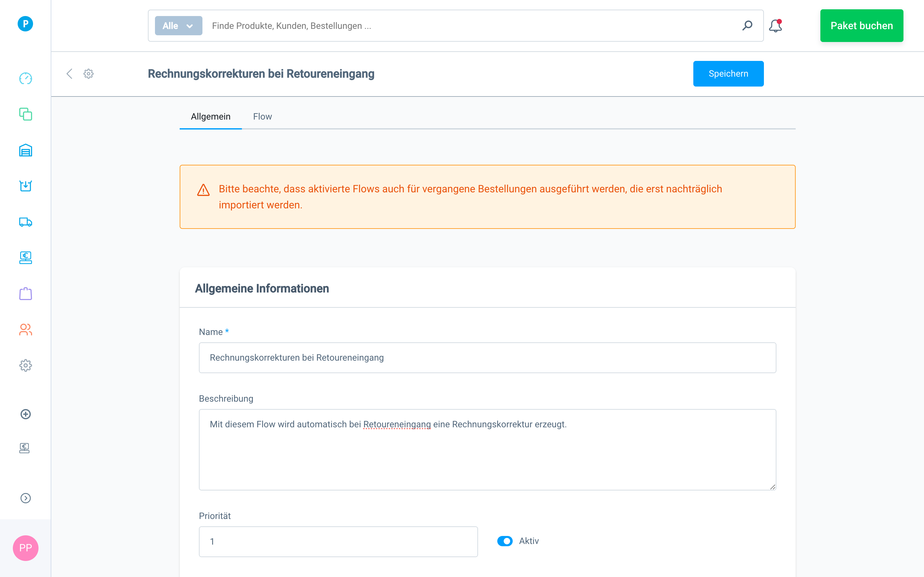The image size is (924, 577).
Task: Toggle the Aktiv switch
Action: [x=505, y=541]
